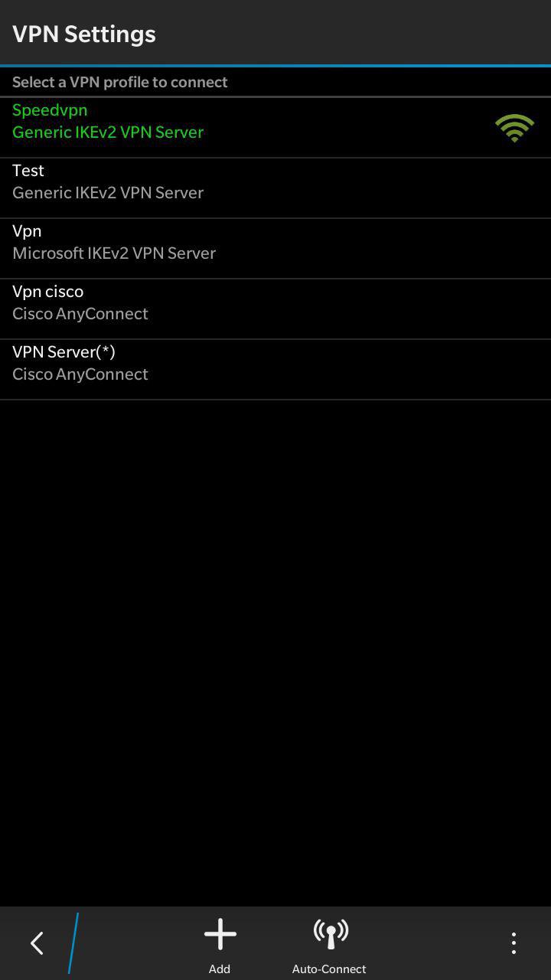Click the blue slash divider icon
Screen dimensions: 551x980
73,942
